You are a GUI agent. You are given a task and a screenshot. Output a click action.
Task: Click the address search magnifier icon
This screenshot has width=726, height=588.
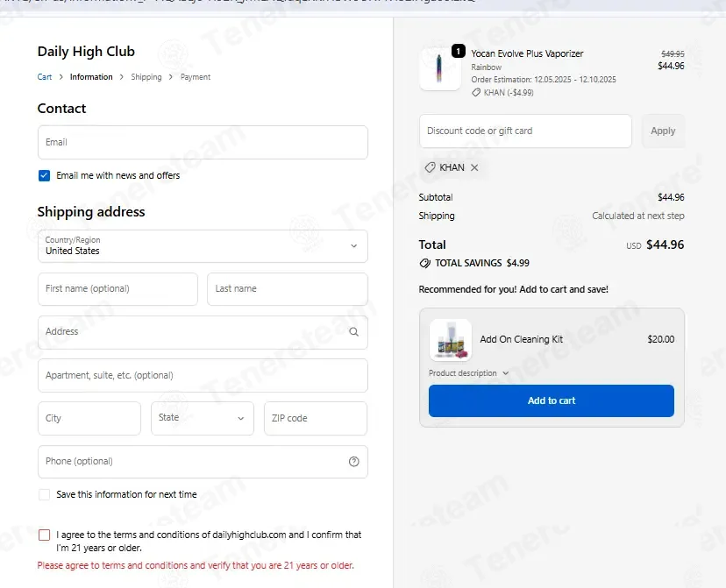[x=353, y=332]
